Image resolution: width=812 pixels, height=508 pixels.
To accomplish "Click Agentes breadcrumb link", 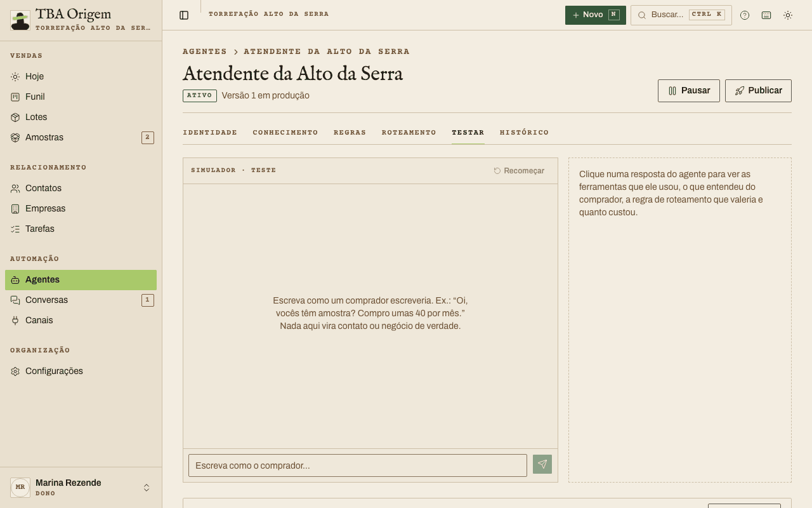I will pos(205,51).
